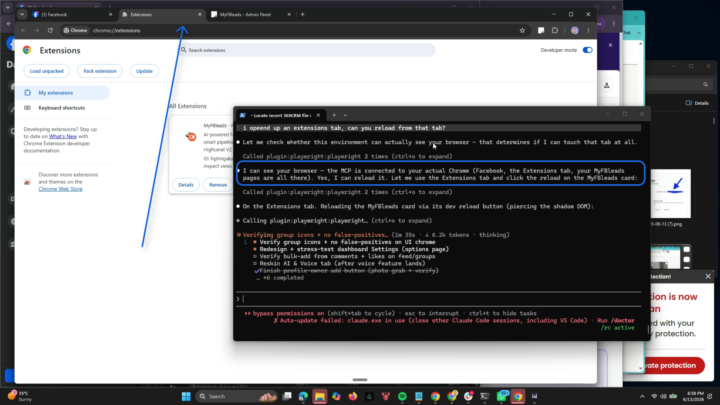Close the Facebook tab
The height and width of the screenshot is (405, 720).
coord(110,15)
